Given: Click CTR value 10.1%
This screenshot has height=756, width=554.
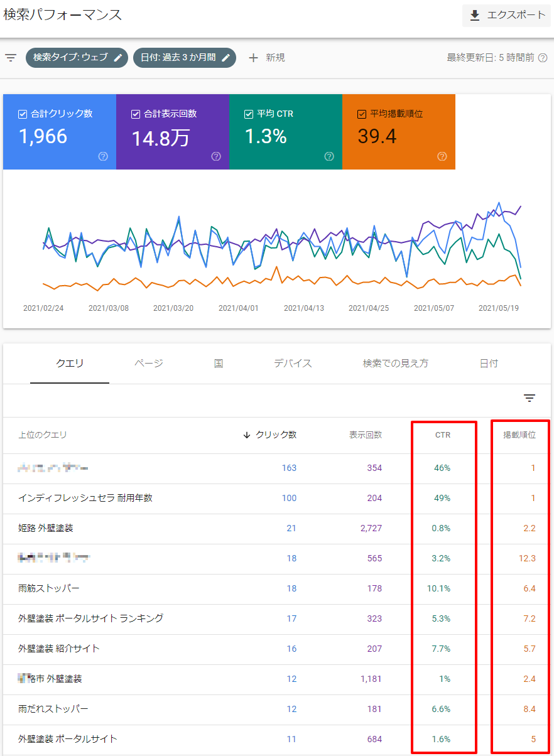Looking at the screenshot, I should click(x=439, y=588).
